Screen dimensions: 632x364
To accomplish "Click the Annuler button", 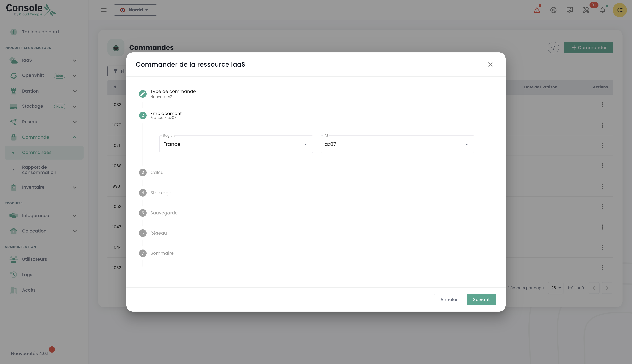I will coord(449,299).
